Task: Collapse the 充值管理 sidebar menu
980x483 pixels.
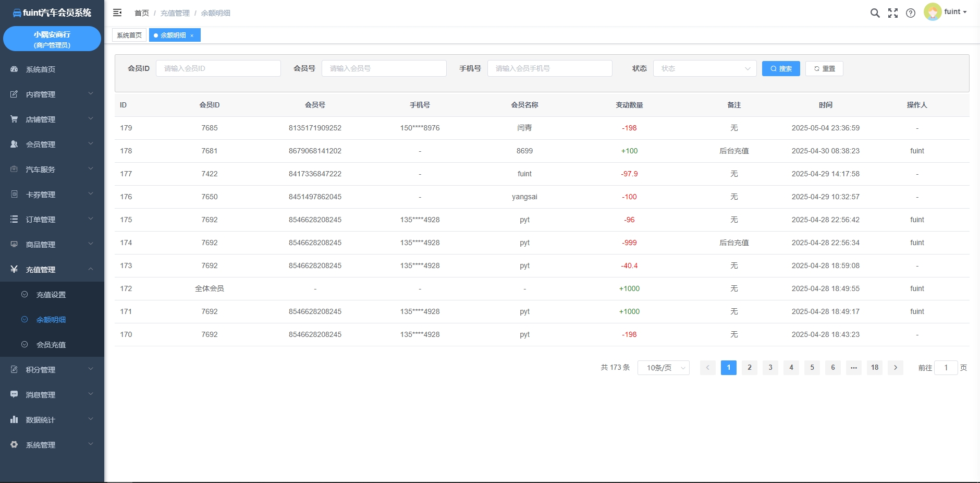Action: [52, 270]
